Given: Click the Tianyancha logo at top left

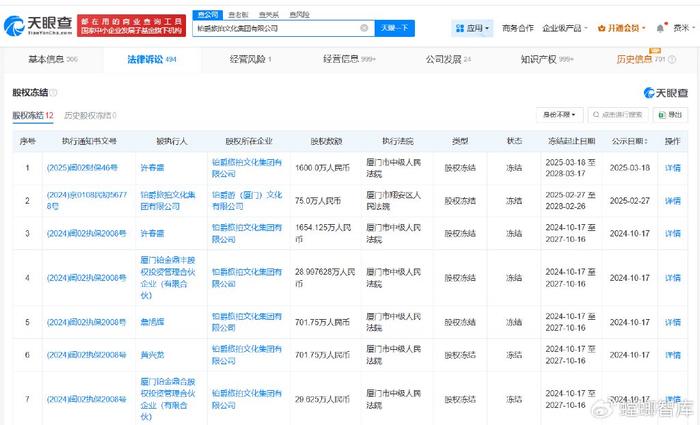Looking at the screenshot, I should tap(38, 25).
